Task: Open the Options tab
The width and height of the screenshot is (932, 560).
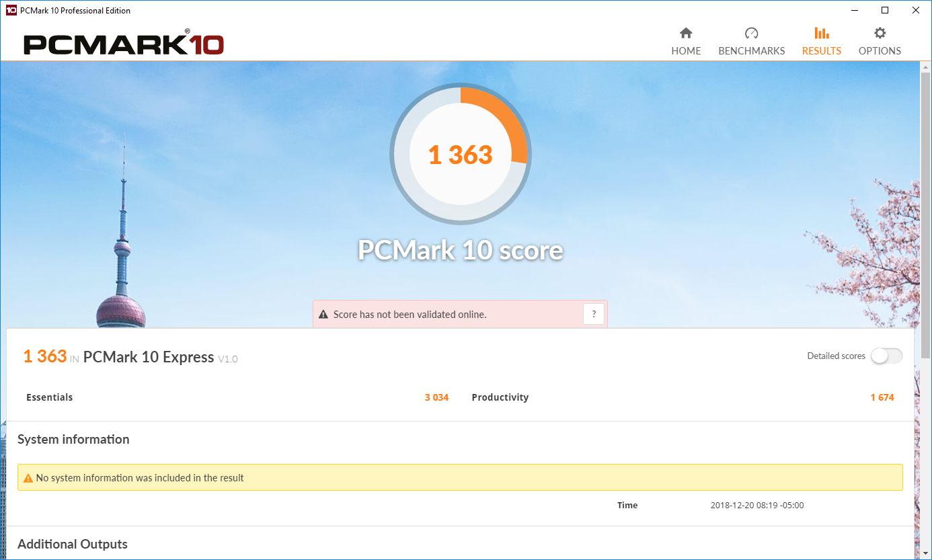Action: (880, 42)
